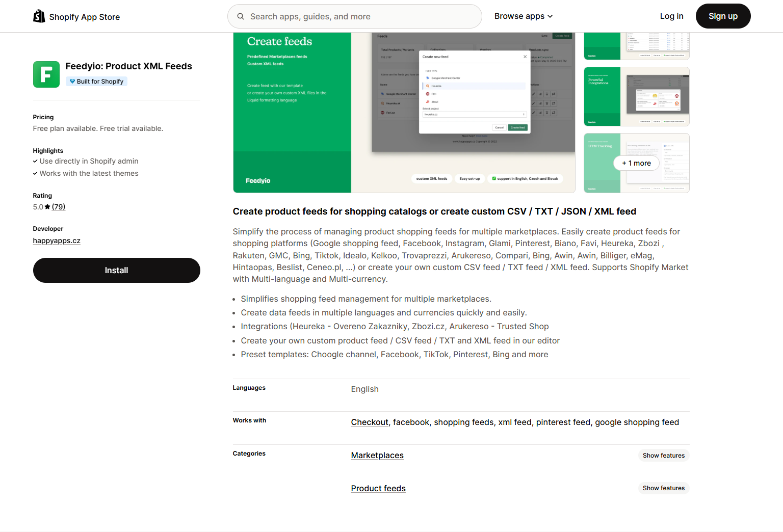Image resolution: width=783 pixels, height=532 pixels.
Task: Click the Shopify bag logo icon
Action: tap(39, 16)
